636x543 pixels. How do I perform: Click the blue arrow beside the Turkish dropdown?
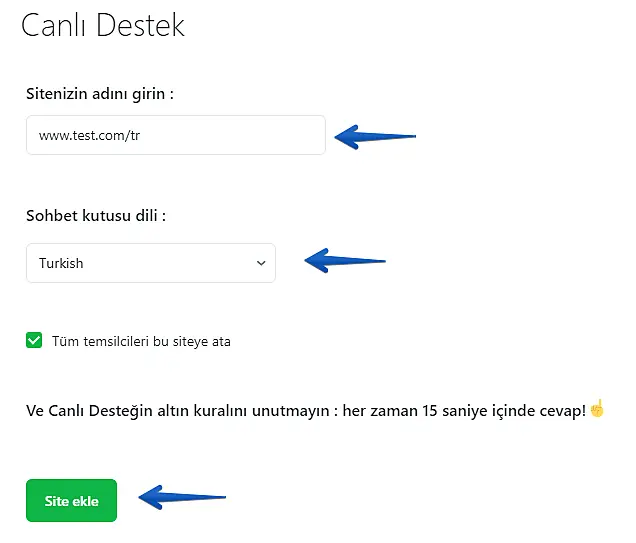click(344, 262)
